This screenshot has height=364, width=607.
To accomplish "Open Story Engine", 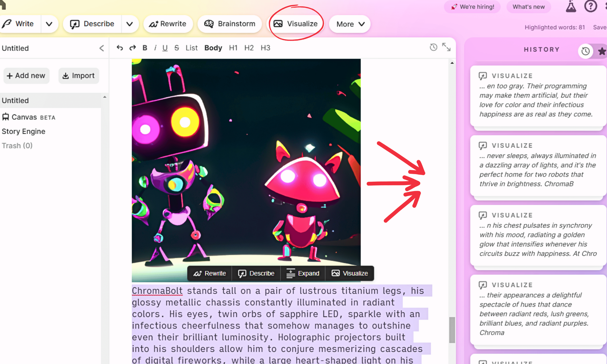I will click(x=24, y=131).
